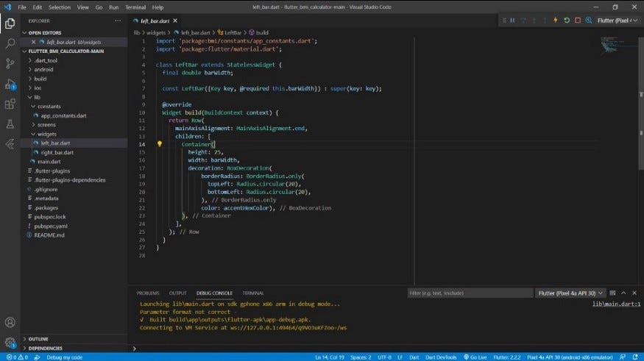Open the Accounts menu icon
The height and width of the screenshot is (361, 644).
10,323
